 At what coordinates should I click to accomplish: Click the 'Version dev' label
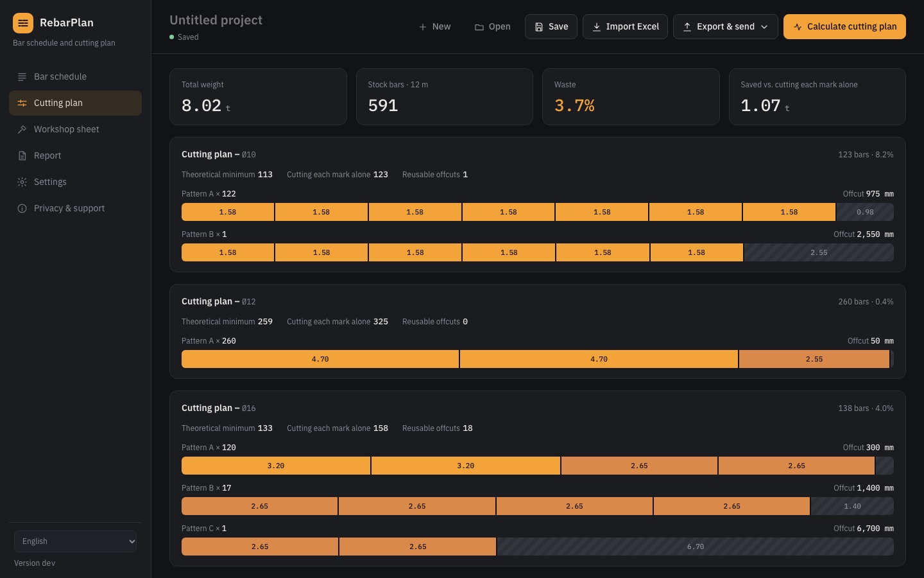tap(35, 563)
